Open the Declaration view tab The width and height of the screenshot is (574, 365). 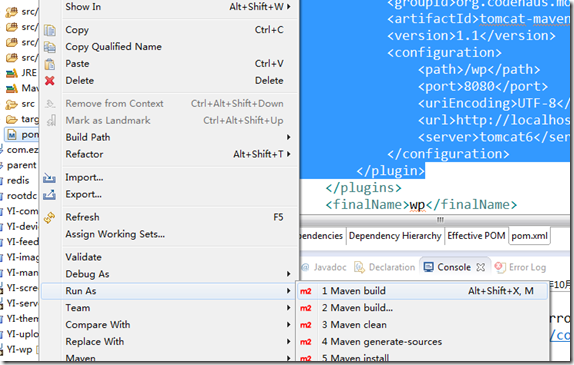point(384,267)
